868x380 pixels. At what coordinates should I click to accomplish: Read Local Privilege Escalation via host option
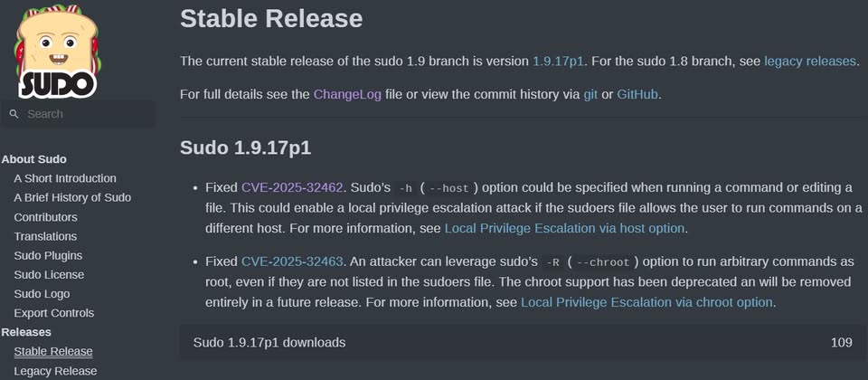(x=564, y=228)
